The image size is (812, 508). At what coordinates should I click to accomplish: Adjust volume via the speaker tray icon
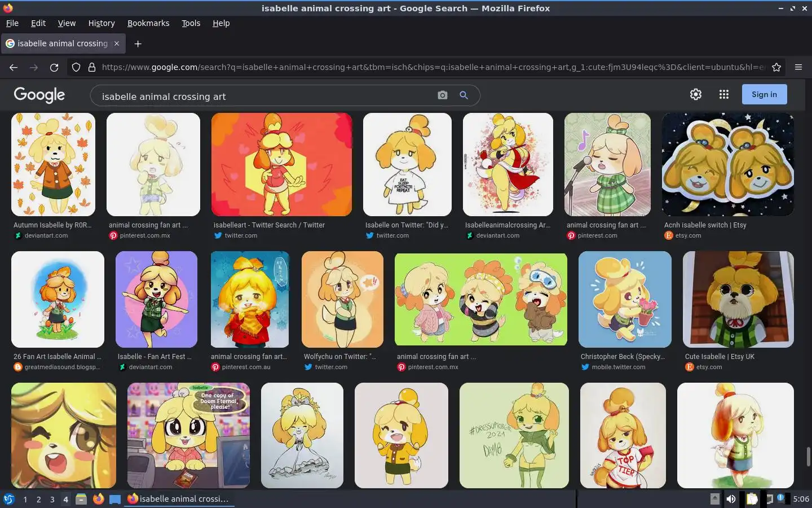click(x=731, y=499)
